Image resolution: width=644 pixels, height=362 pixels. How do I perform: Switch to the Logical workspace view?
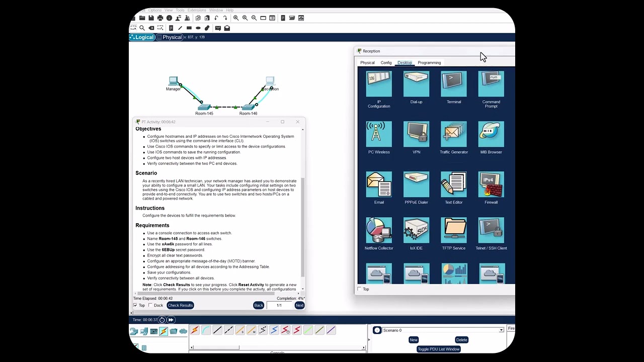[x=141, y=37]
